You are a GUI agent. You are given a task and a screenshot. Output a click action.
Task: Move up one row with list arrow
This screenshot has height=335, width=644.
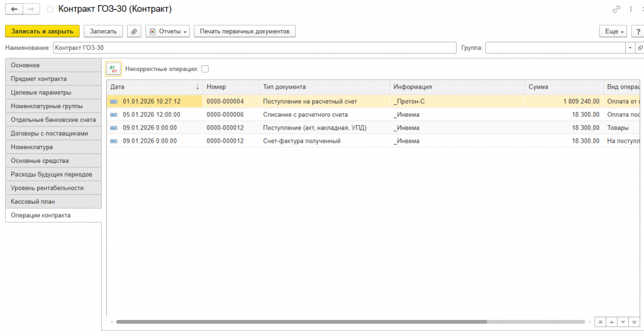point(612,322)
